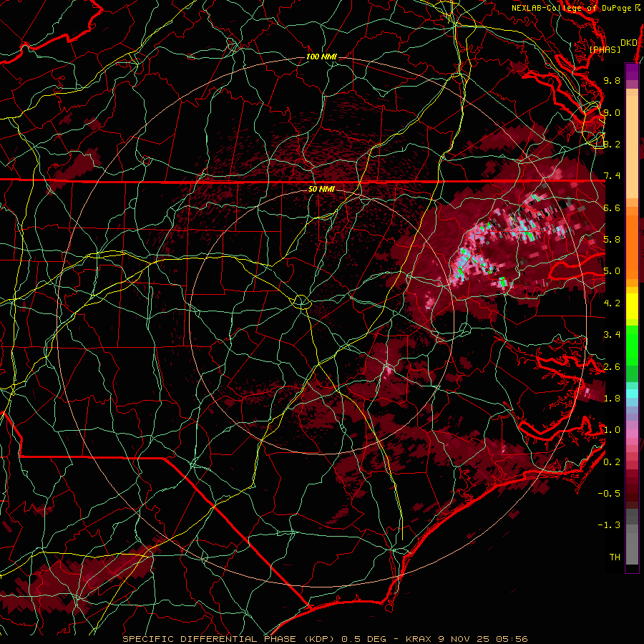Click the 8.2 scale value
The height and width of the screenshot is (644, 644).
(612, 144)
